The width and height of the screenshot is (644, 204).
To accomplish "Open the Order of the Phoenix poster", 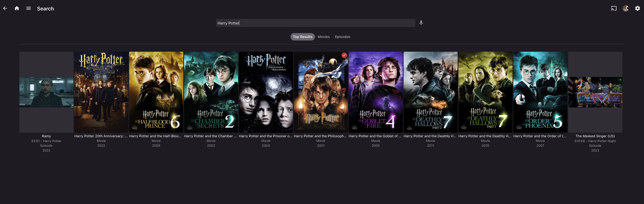I will [540, 92].
